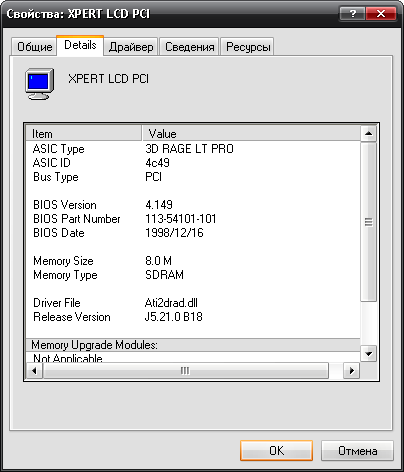Click the vertical scrollbar thumb
This screenshot has width=404, height=472.
[368, 222]
